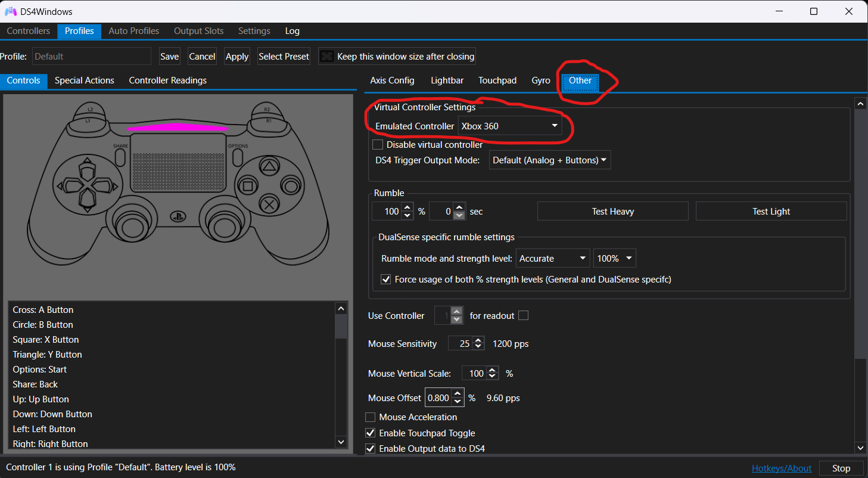Open DS4 Trigger Output Mode dropdown
The image size is (868, 478).
pyautogui.click(x=550, y=160)
